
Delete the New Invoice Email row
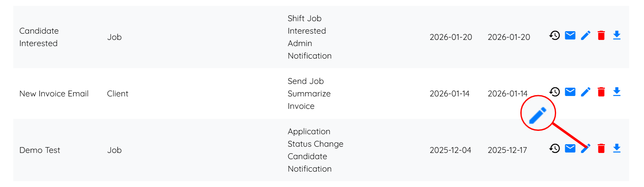(601, 92)
